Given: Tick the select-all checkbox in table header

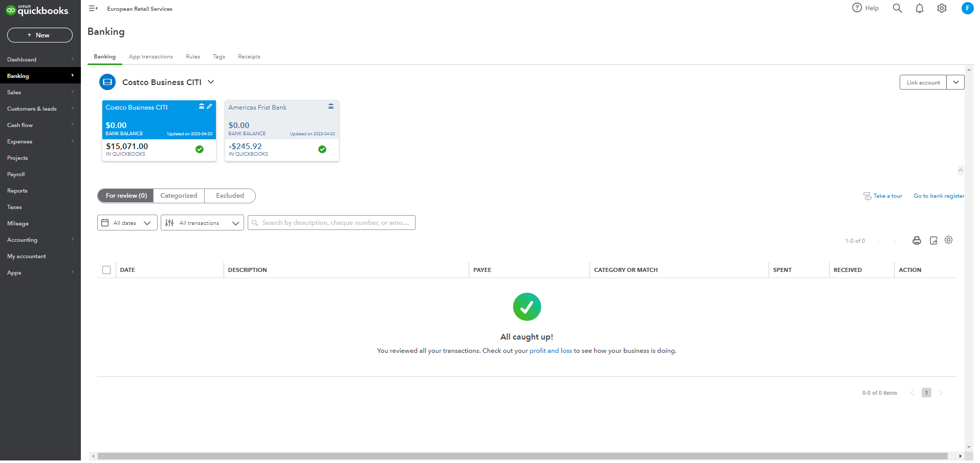Looking at the screenshot, I should point(106,270).
